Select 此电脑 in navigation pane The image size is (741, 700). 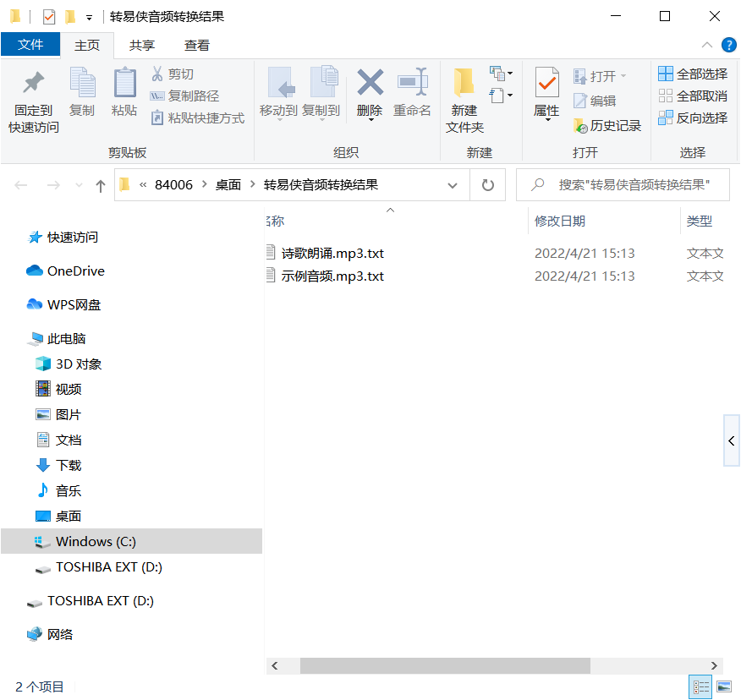pyautogui.click(x=66, y=339)
